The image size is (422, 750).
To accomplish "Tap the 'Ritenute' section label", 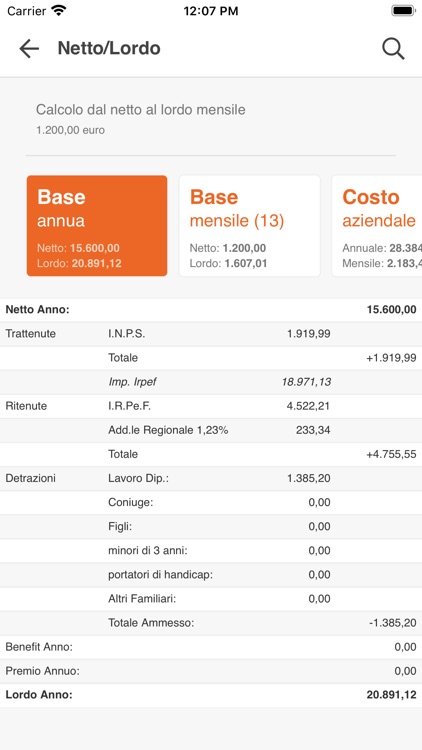I will click(x=26, y=406).
